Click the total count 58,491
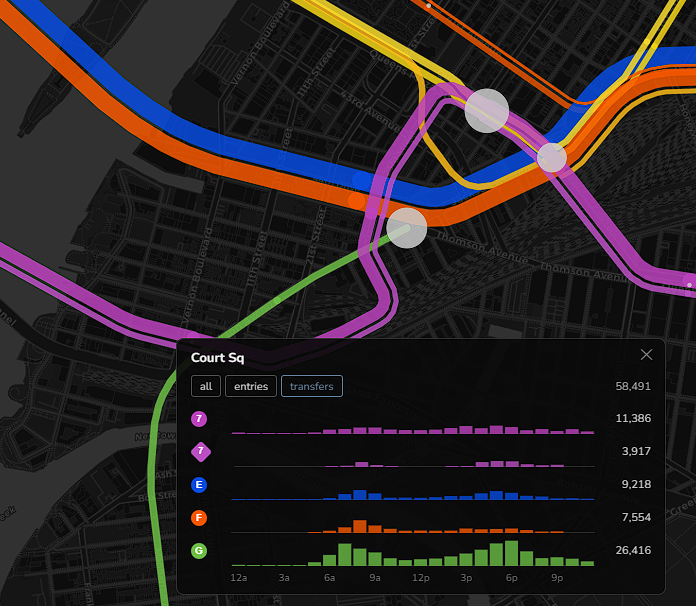 coord(633,386)
